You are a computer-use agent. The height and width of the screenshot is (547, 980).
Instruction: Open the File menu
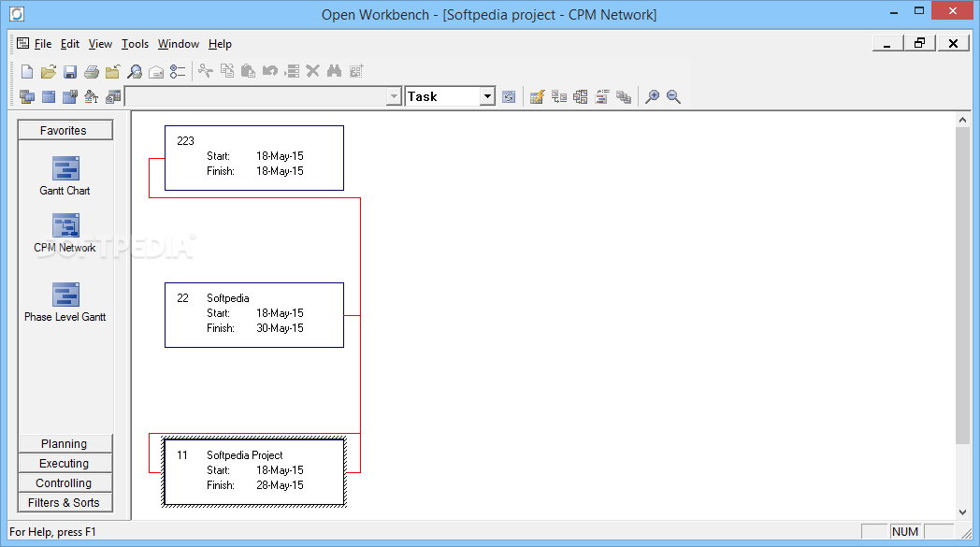coord(42,44)
